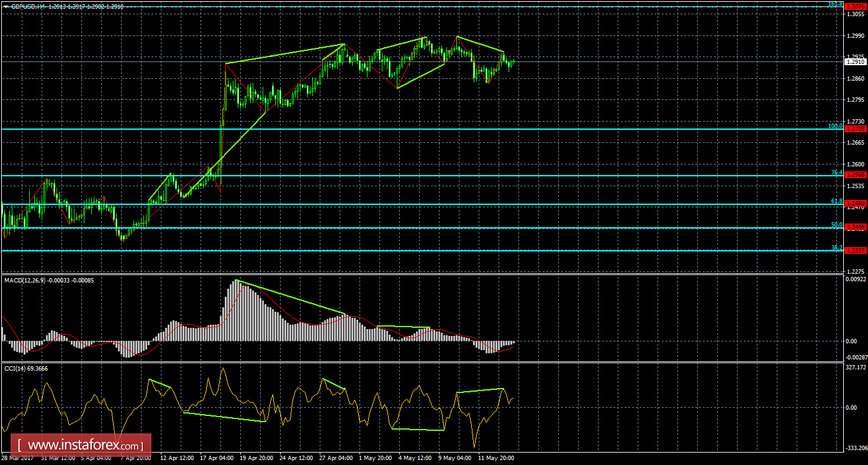Click the 151.8 Fibonacci level label

tap(835, 5)
